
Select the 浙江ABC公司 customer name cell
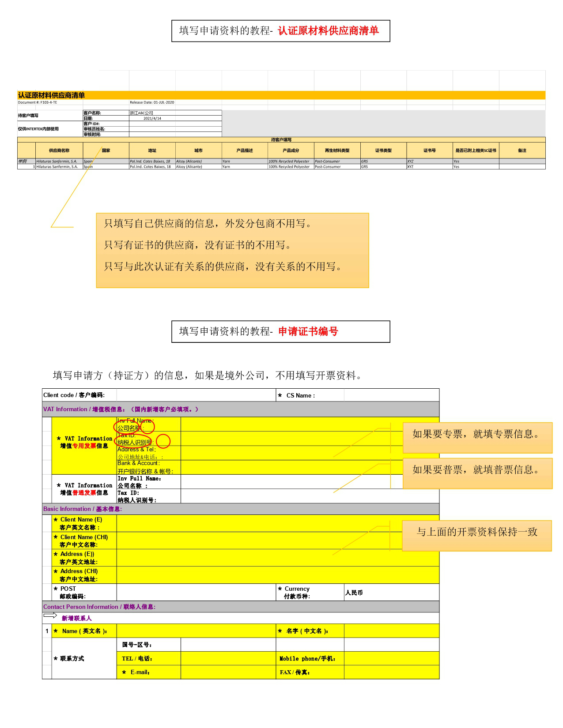152,113
